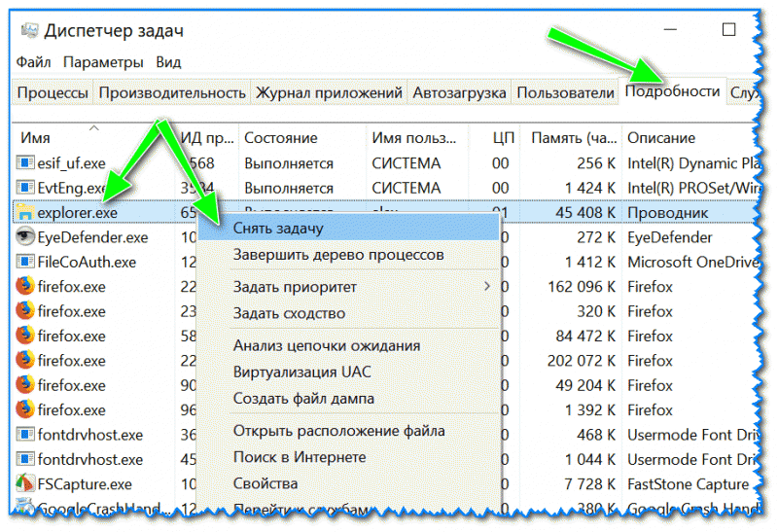Sort by the ИД пр... column header
Viewport: 778px width, 532px height.
(x=207, y=137)
